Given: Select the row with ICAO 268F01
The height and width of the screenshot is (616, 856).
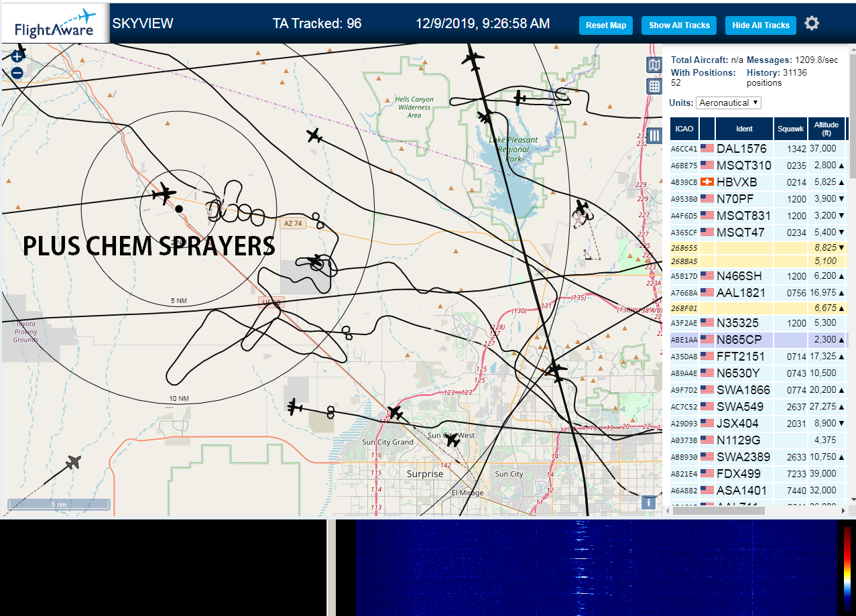Looking at the screenshot, I should click(x=758, y=308).
